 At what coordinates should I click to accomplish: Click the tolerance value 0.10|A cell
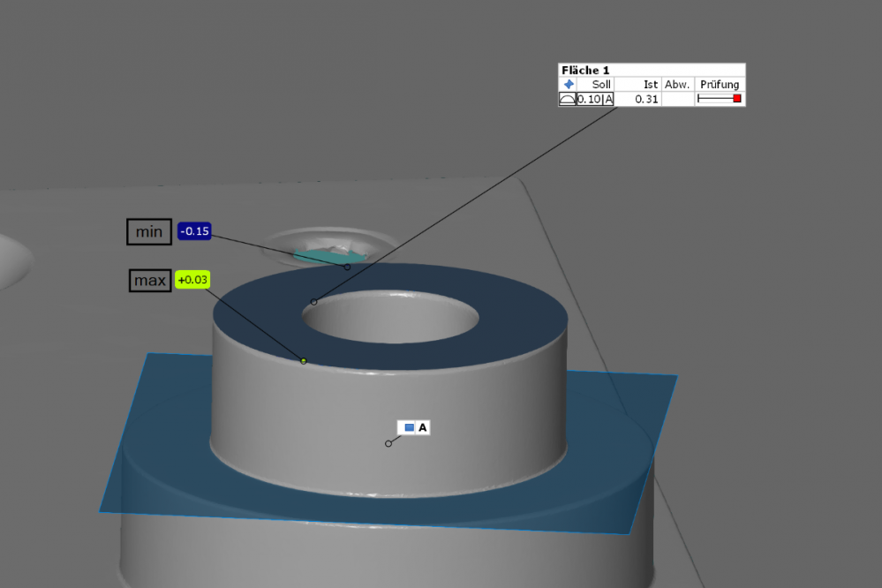click(593, 99)
